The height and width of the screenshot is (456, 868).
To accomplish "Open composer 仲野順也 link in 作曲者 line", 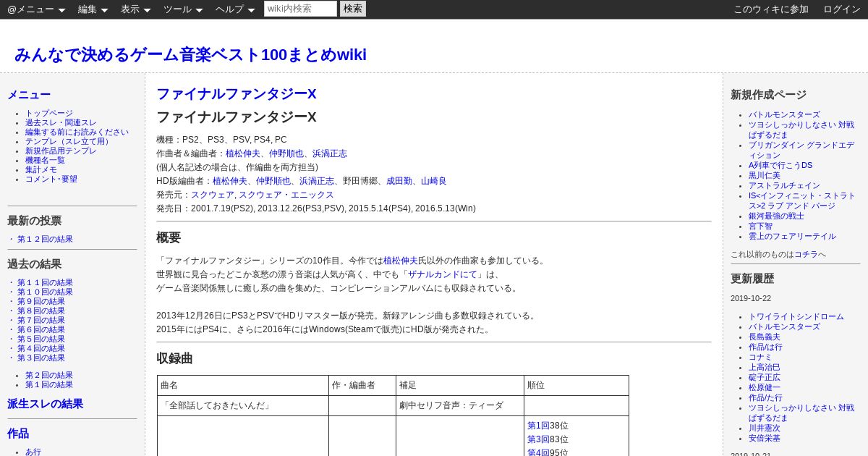I will pos(286,153).
